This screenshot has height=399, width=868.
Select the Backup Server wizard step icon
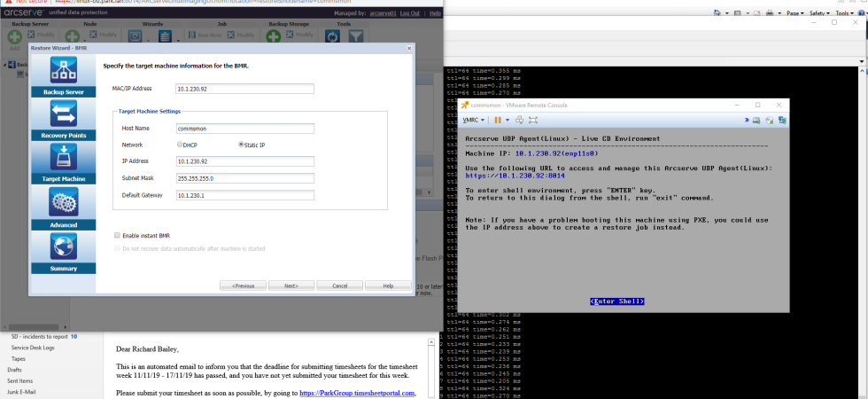point(64,70)
